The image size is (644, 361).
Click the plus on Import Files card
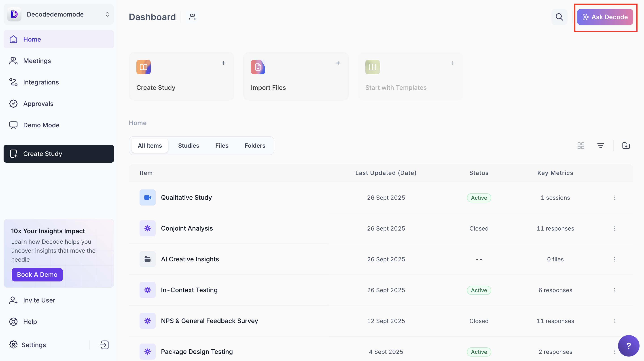(338, 63)
